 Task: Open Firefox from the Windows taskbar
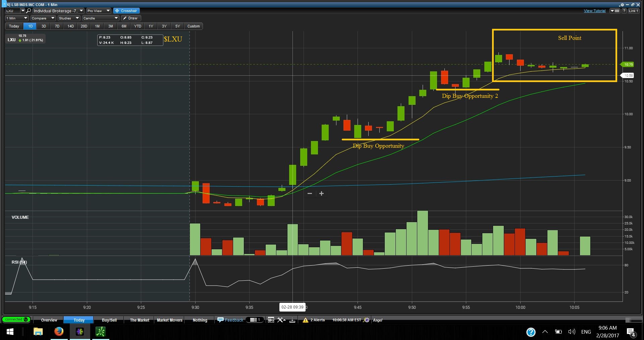click(x=59, y=332)
